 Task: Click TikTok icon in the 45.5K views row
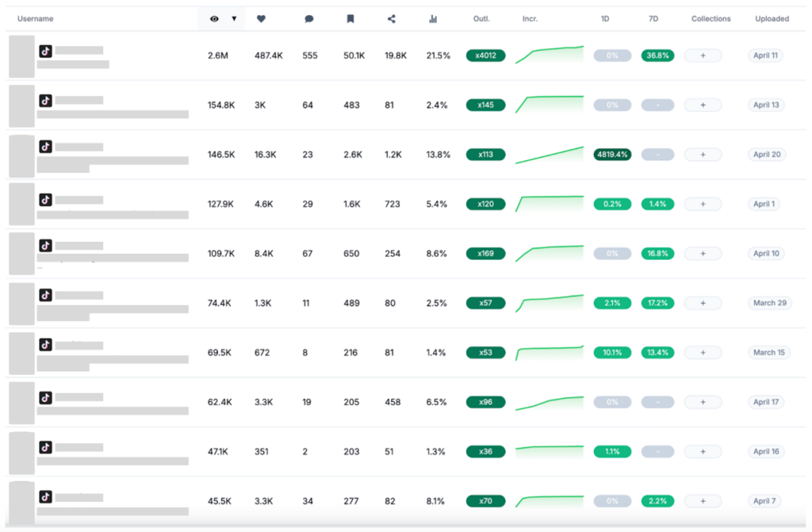pyautogui.click(x=46, y=496)
